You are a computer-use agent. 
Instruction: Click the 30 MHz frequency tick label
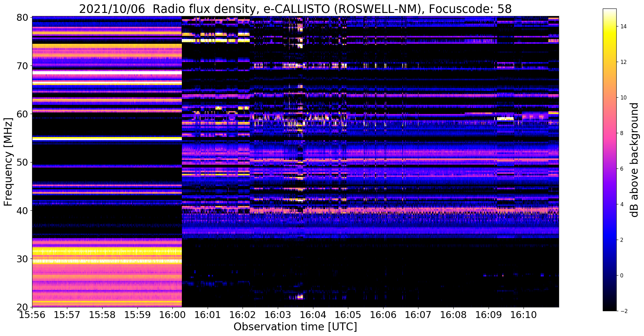tap(22, 259)
